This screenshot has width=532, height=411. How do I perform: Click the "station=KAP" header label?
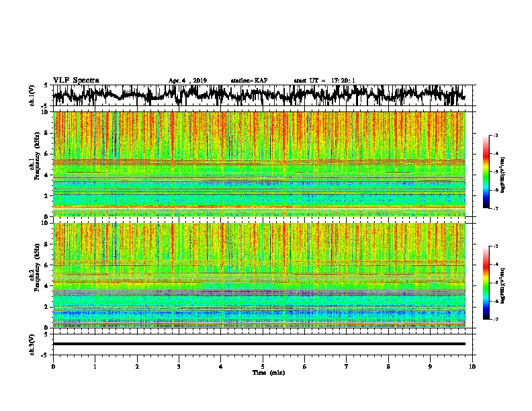(249, 81)
